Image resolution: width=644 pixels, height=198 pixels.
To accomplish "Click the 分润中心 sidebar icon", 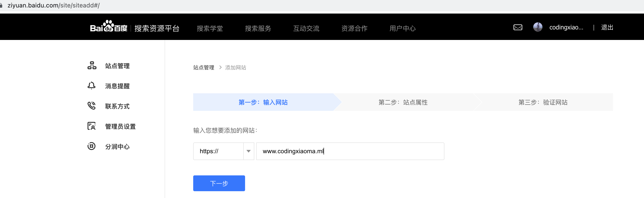I will coord(91,146).
